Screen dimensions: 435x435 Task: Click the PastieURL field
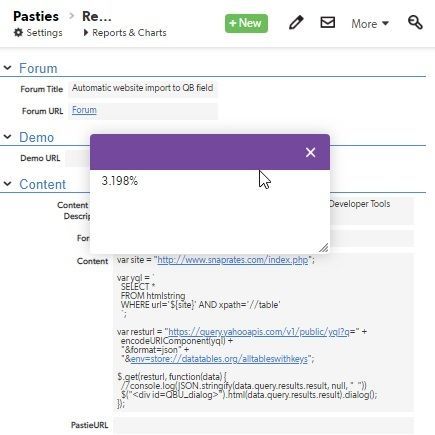click(263, 425)
